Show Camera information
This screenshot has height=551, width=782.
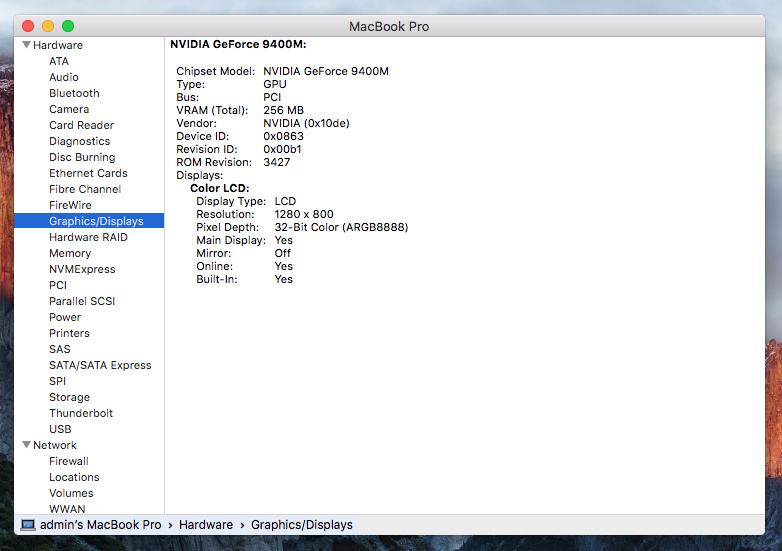[69, 109]
